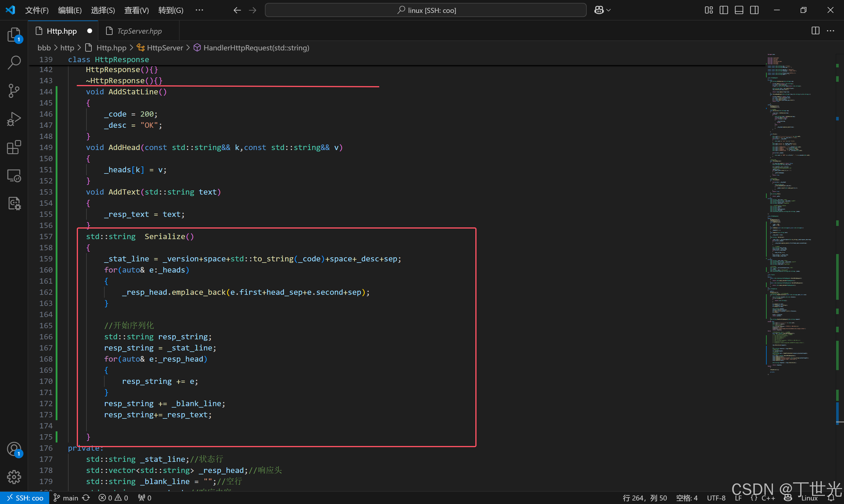Open the Search view icon
844x504 pixels.
pyautogui.click(x=14, y=63)
